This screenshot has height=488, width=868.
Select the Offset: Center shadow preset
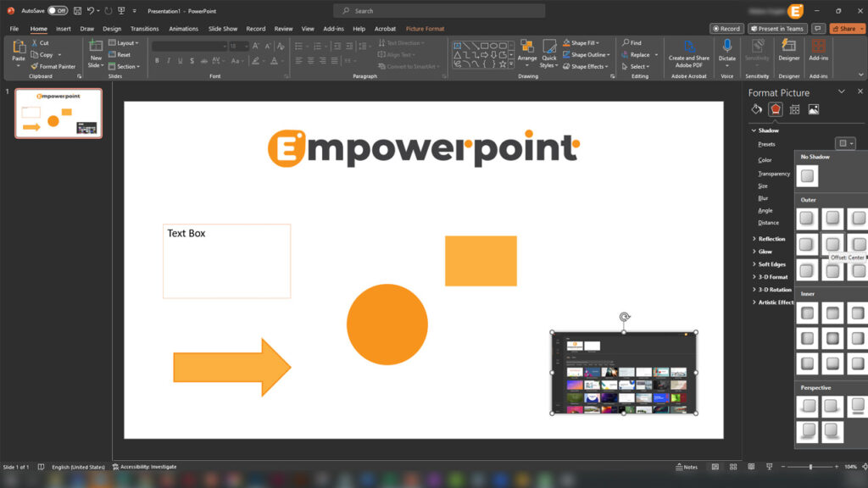[832, 244]
